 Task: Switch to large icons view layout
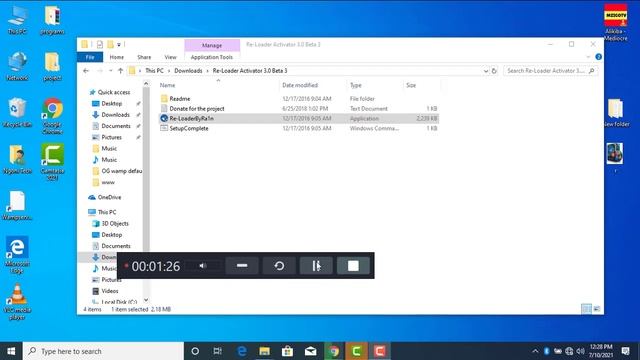597,309
